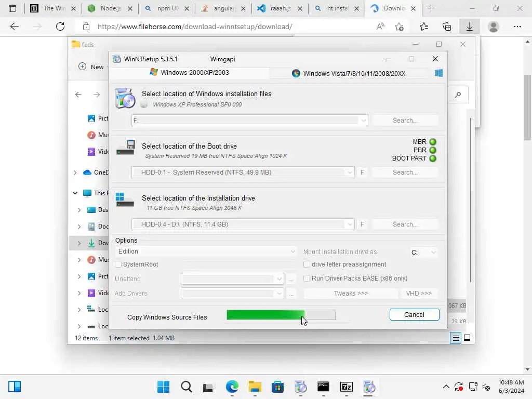The height and width of the screenshot is (399, 532).
Task: Switch to Node.js browser tab
Action: point(110,8)
